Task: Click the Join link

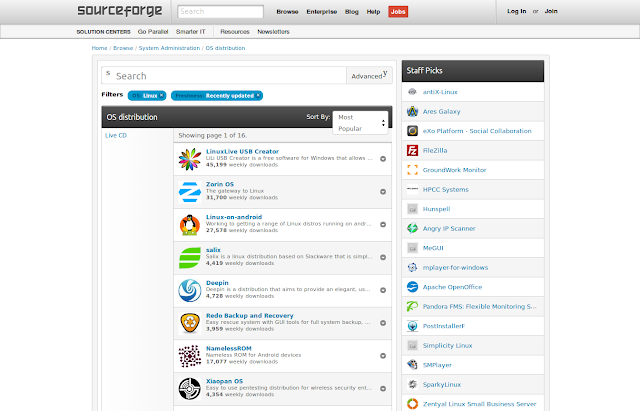Action: coord(551,11)
